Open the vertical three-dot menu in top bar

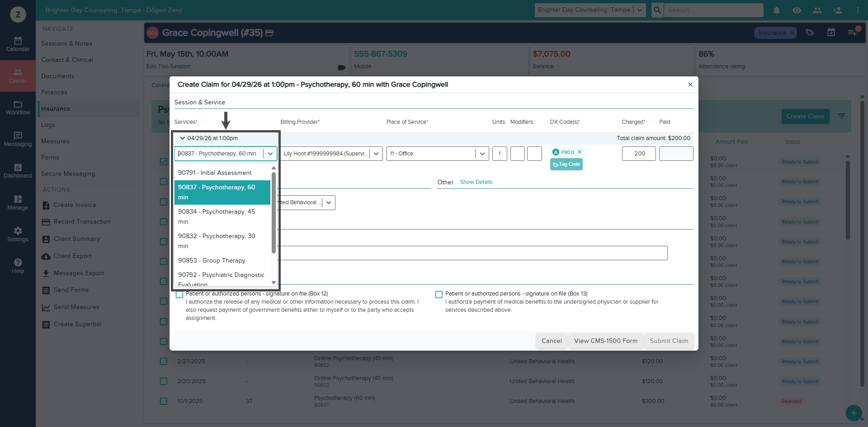(858, 10)
